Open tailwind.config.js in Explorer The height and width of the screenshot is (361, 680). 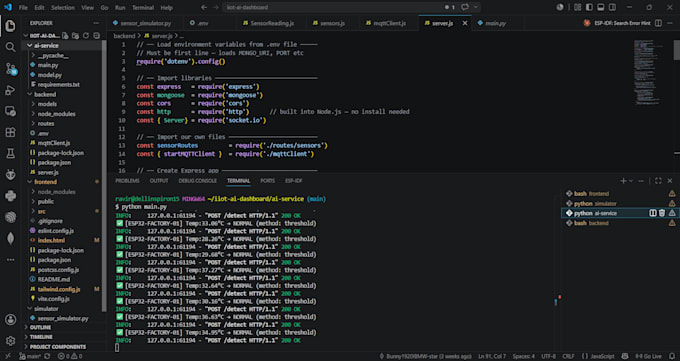59,289
